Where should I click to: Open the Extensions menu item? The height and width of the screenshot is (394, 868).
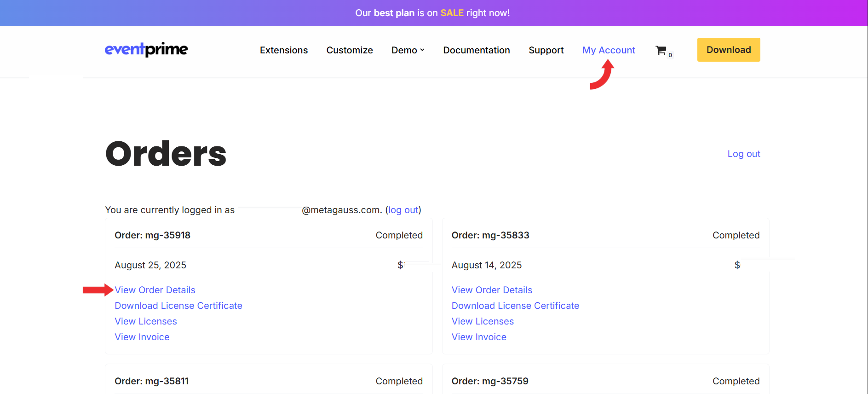click(x=283, y=50)
